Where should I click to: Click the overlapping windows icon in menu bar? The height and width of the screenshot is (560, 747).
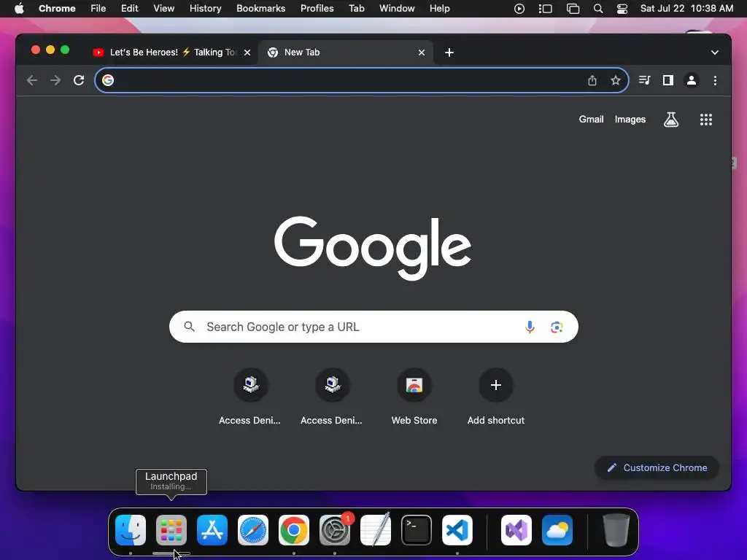click(x=573, y=9)
